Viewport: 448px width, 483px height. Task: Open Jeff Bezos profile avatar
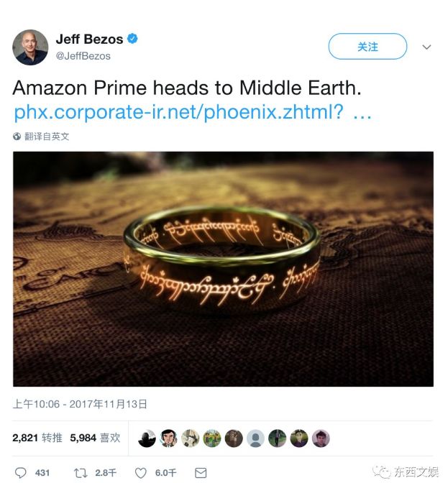(x=30, y=47)
